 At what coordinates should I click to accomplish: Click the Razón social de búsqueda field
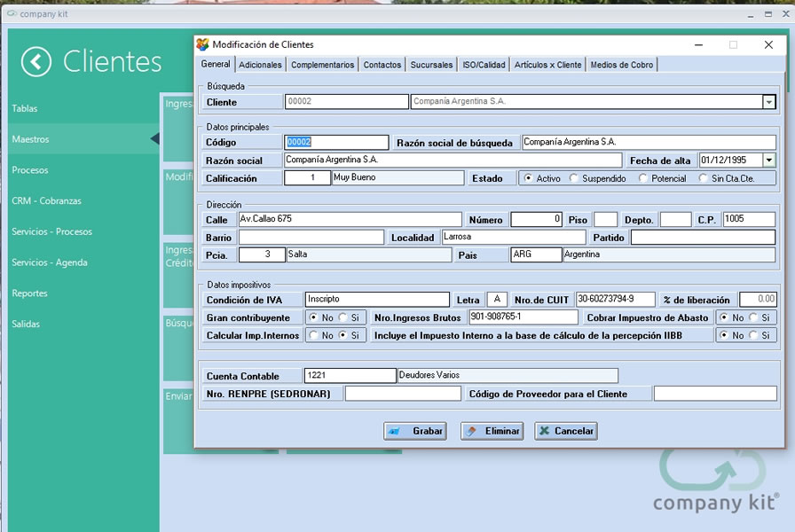pyautogui.click(x=649, y=143)
